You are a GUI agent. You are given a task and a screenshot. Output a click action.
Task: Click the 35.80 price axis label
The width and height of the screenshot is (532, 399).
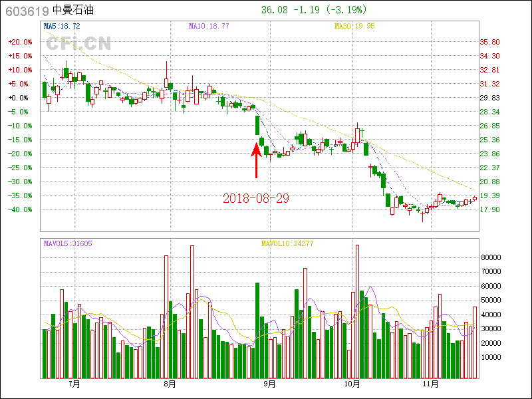[x=490, y=42]
